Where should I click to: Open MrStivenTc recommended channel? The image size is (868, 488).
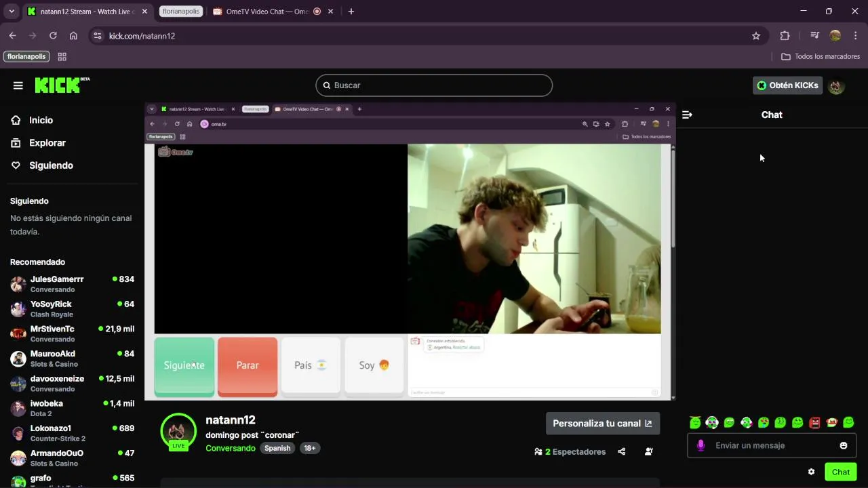72,333
